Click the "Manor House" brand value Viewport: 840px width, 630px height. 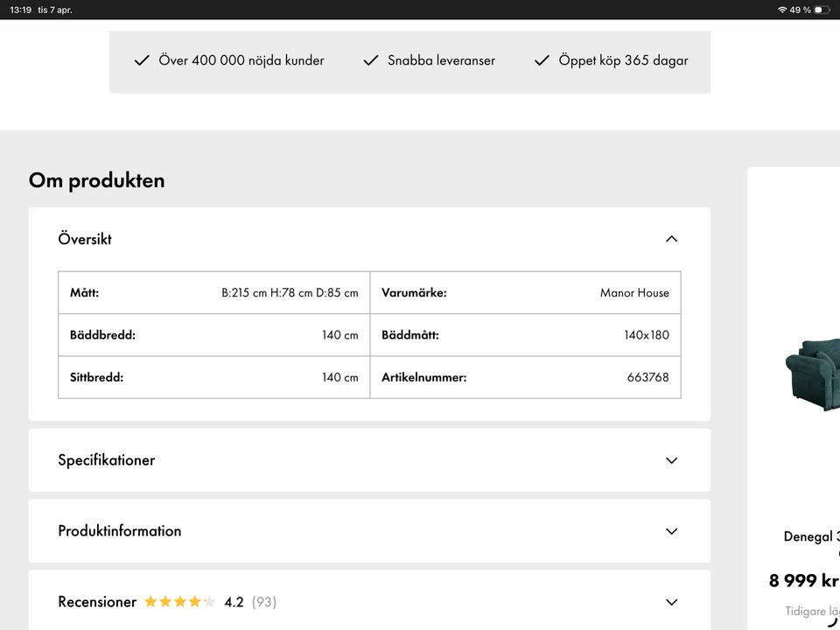[634, 293]
